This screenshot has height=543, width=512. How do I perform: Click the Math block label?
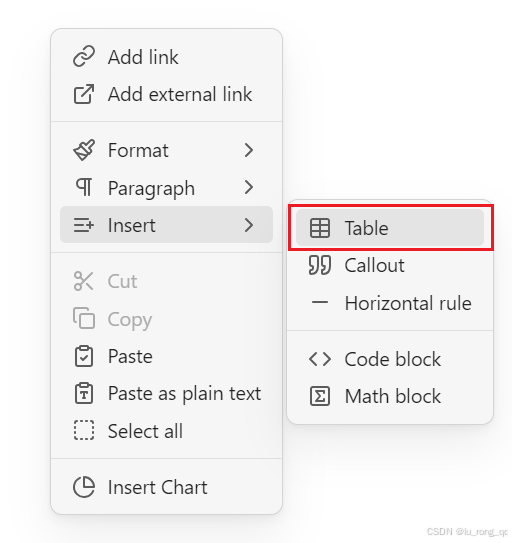(x=393, y=396)
